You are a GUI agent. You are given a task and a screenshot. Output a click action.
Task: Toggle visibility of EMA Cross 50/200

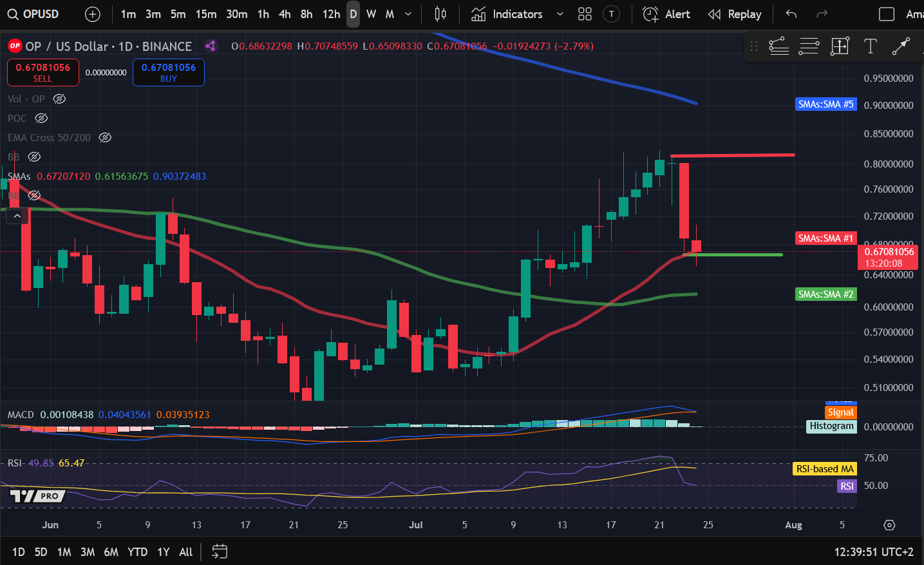tap(105, 137)
